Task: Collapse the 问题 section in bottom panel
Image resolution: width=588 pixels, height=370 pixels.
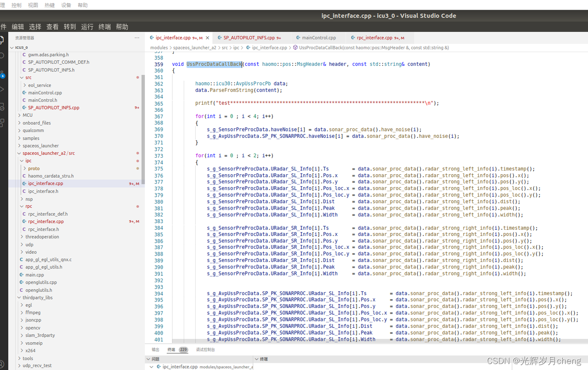Action: pos(199,359)
